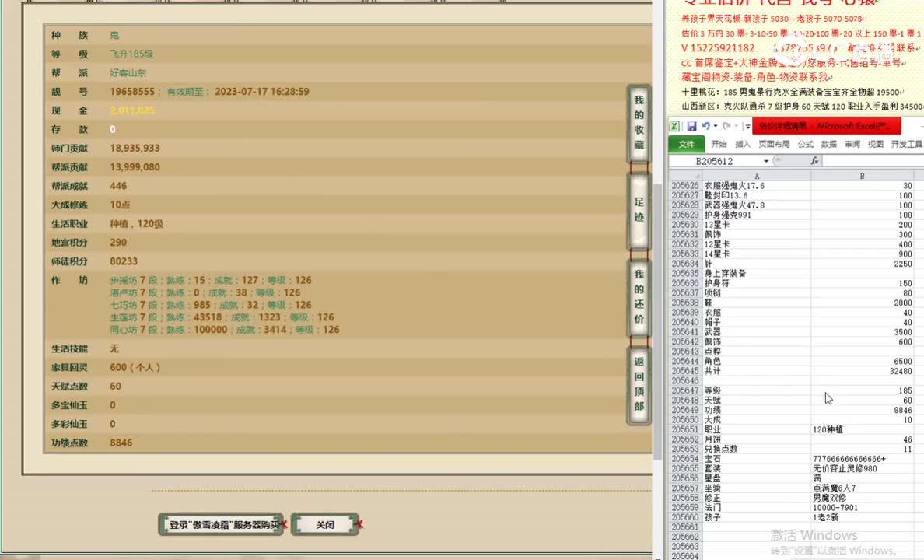924x560 pixels.
Task: Click 生活职业 value 种植，120级
Action: pyautogui.click(x=137, y=223)
